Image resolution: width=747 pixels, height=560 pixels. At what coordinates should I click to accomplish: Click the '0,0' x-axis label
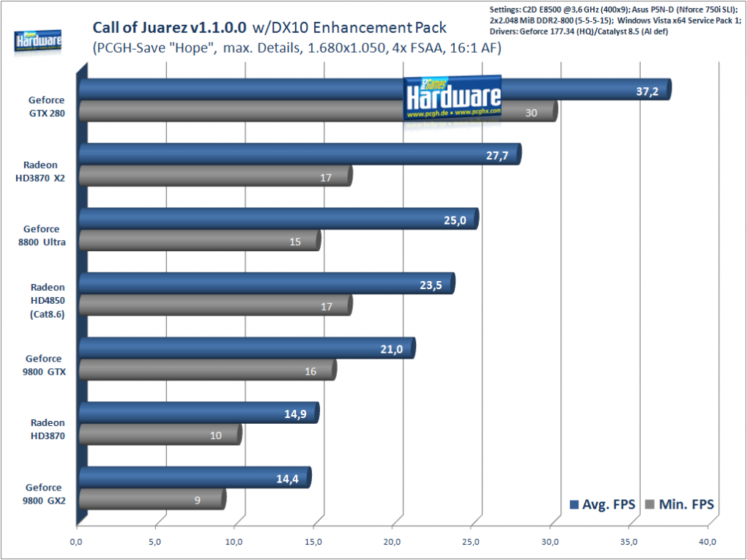coord(76,542)
